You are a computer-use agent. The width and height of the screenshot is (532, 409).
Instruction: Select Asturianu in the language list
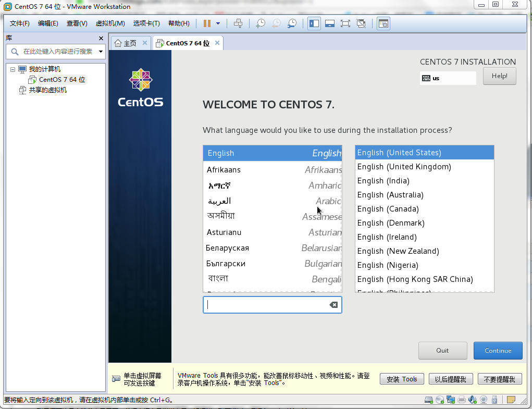pyautogui.click(x=273, y=232)
